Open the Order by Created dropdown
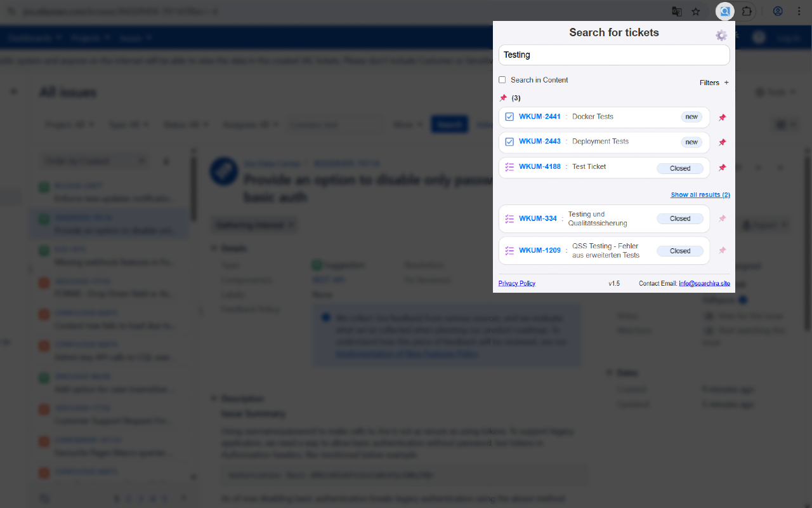 tap(94, 161)
